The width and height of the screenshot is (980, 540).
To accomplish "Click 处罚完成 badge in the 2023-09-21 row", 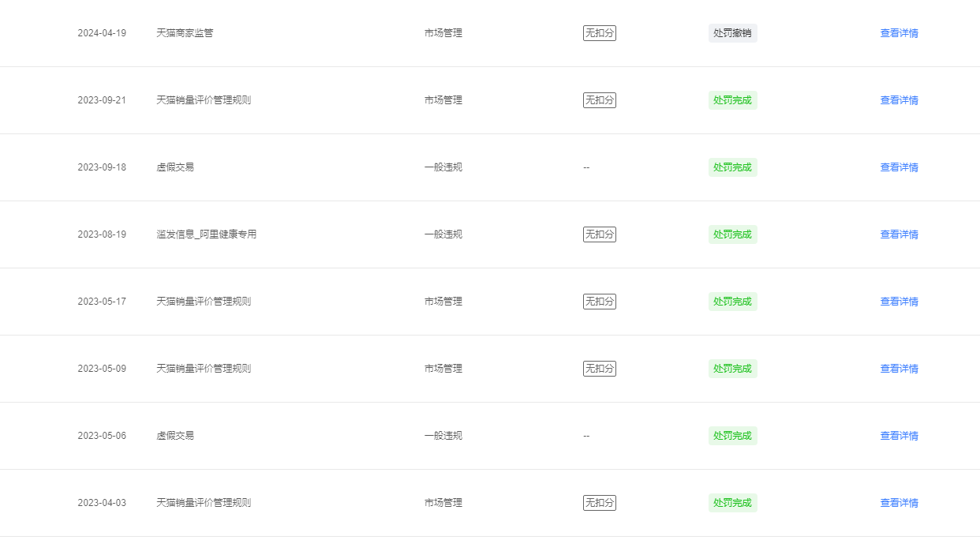I will pyautogui.click(x=732, y=100).
